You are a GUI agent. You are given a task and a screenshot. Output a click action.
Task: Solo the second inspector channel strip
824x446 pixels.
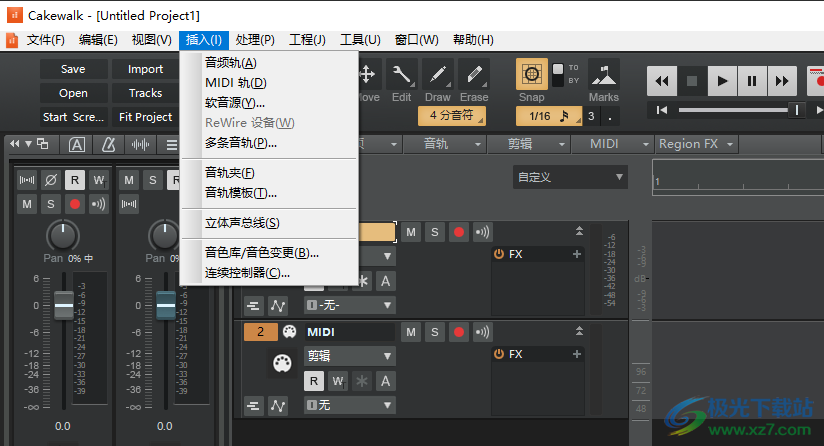(153, 180)
